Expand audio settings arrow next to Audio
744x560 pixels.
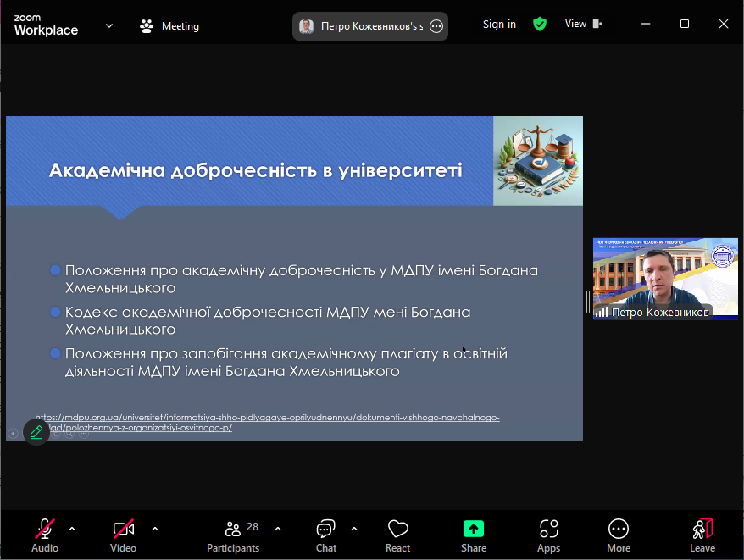(72, 529)
